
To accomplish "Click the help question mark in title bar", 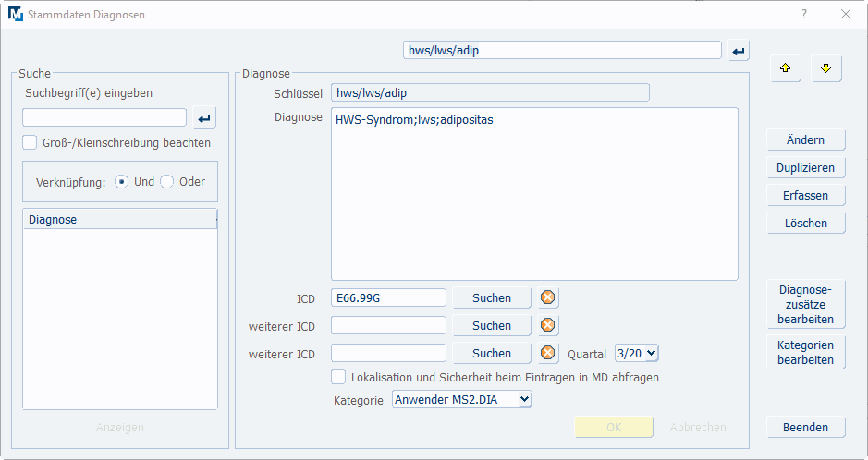I will tap(804, 14).
